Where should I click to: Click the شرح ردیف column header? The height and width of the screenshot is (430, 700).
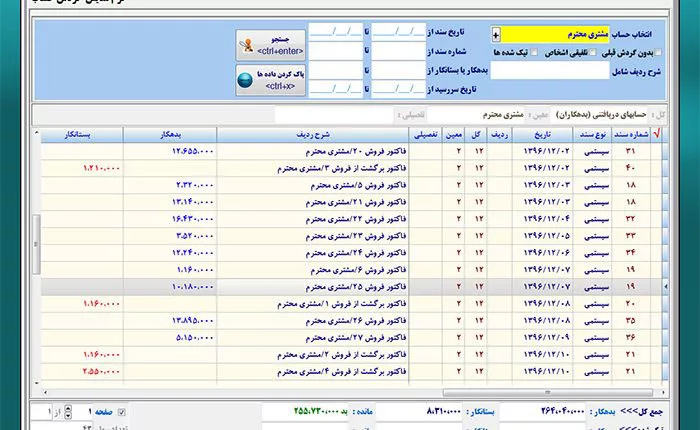point(313,134)
